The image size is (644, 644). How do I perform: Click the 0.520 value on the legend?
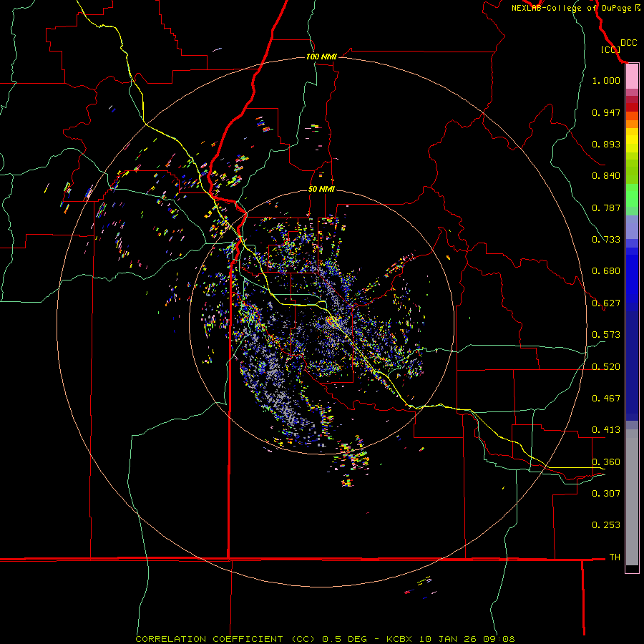click(x=606, y=367)
